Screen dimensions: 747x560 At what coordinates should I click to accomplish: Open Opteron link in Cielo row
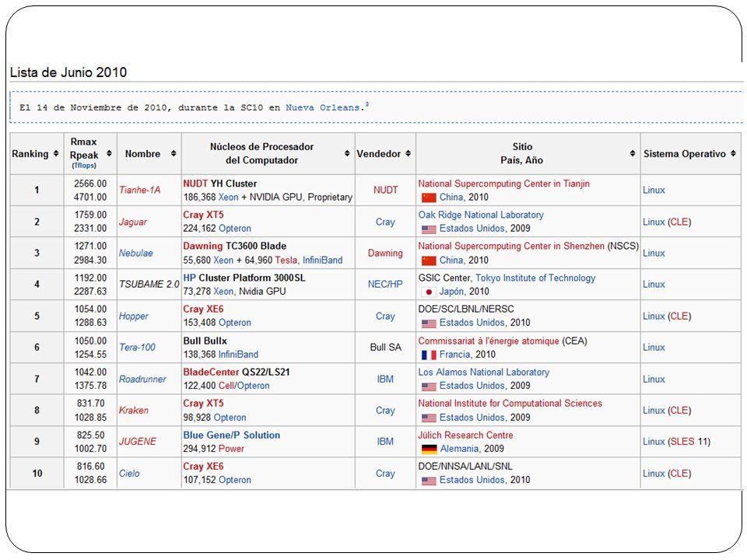pos(234,480)
